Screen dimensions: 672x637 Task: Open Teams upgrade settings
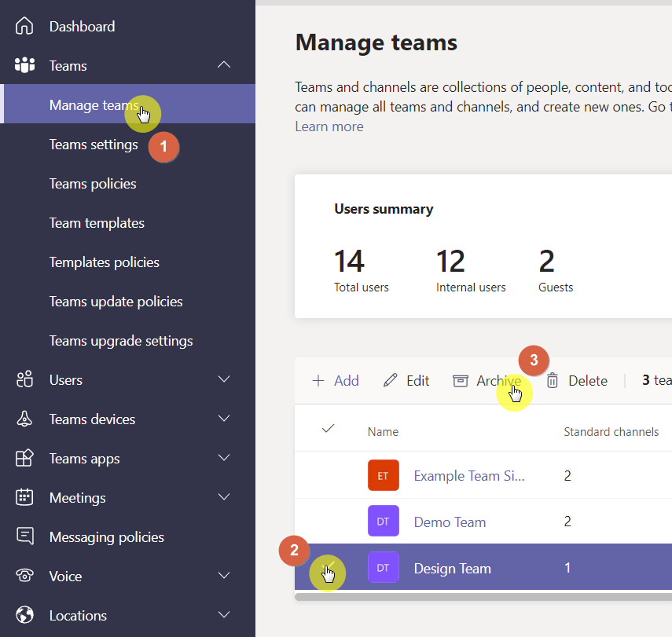click(x=121, y=341)
